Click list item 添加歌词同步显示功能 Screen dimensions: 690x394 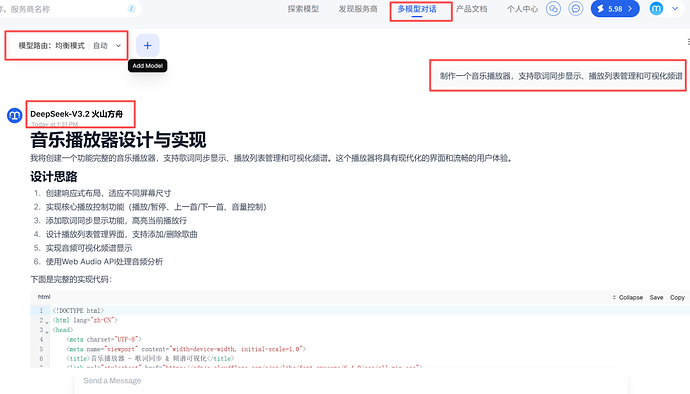pyautogui.click(x=116, y=221)
